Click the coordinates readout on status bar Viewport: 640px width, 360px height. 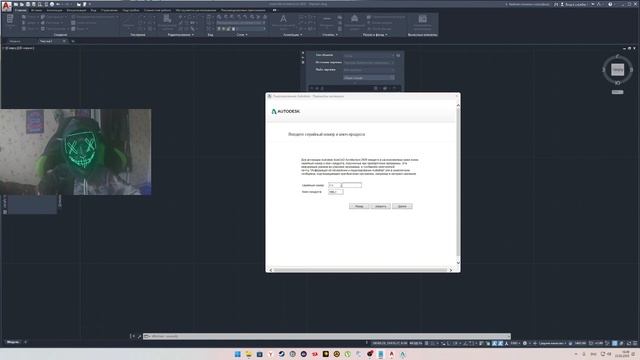click(x=389, y=343)
